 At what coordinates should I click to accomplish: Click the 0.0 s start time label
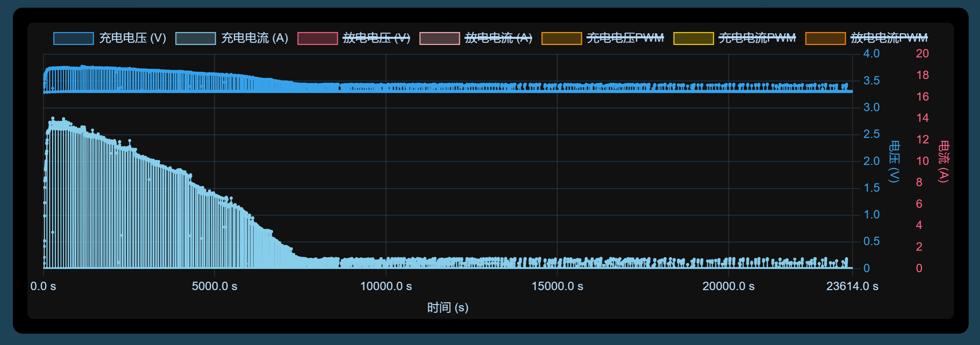(43, 286)
